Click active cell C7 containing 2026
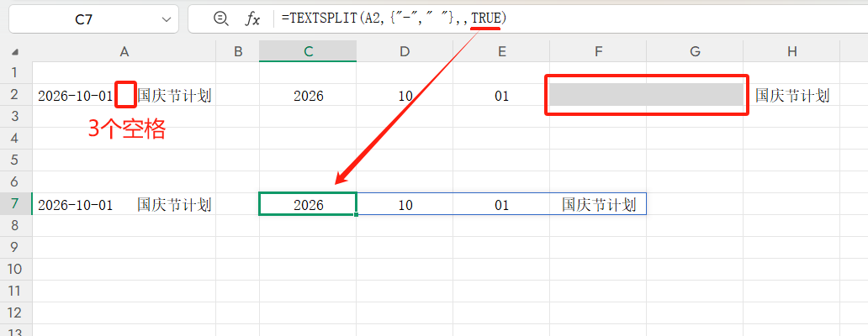The height and width of the screenshot is (336, 868). coord(308,204)
